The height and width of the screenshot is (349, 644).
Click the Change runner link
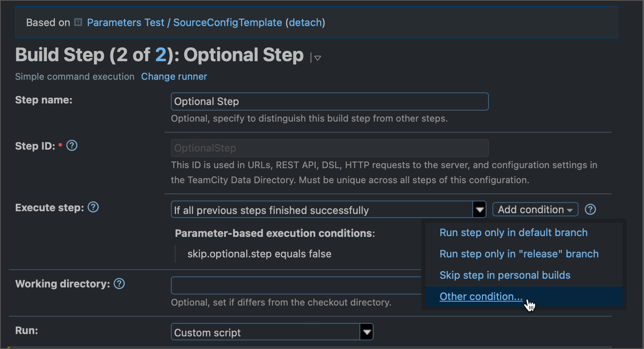(174, 76)
